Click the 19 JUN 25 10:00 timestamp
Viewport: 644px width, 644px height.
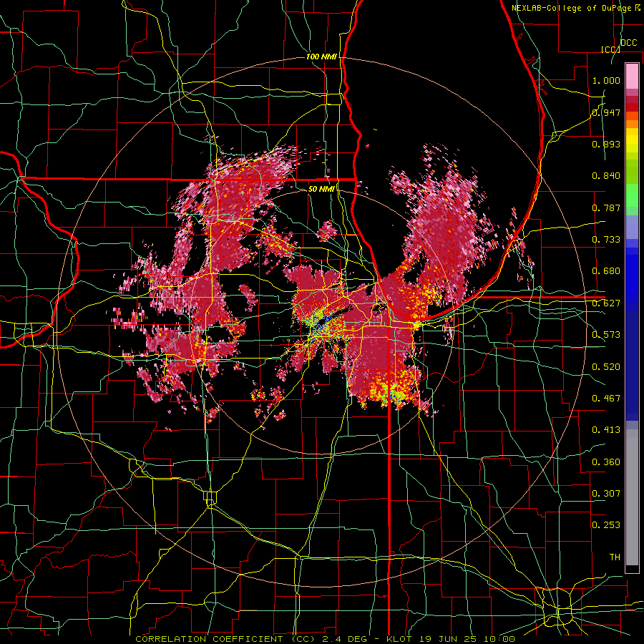click(466, 639)
